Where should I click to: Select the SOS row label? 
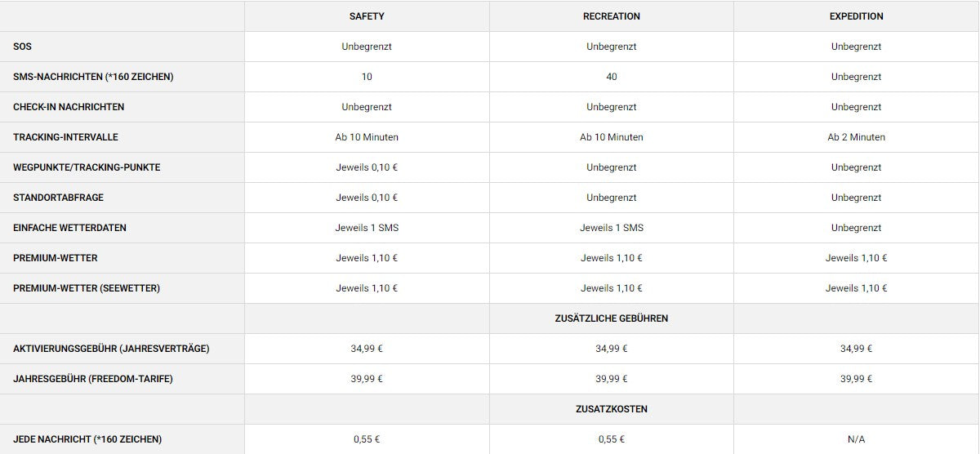point(22,47)
